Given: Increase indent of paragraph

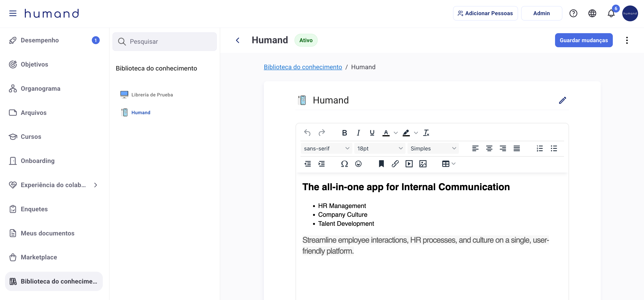Looking at the screenshot, I should [x=322, y=164].
